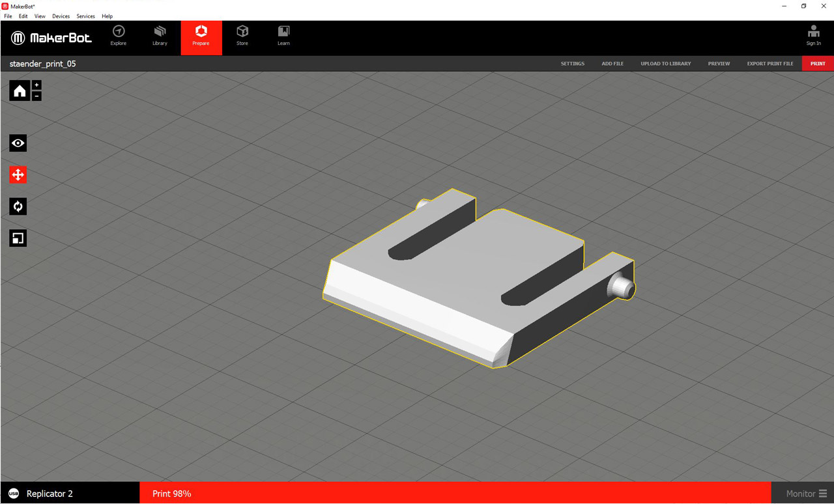Open the View menu
The height and width of the screenshot is (504, 834).
[40, 16]
